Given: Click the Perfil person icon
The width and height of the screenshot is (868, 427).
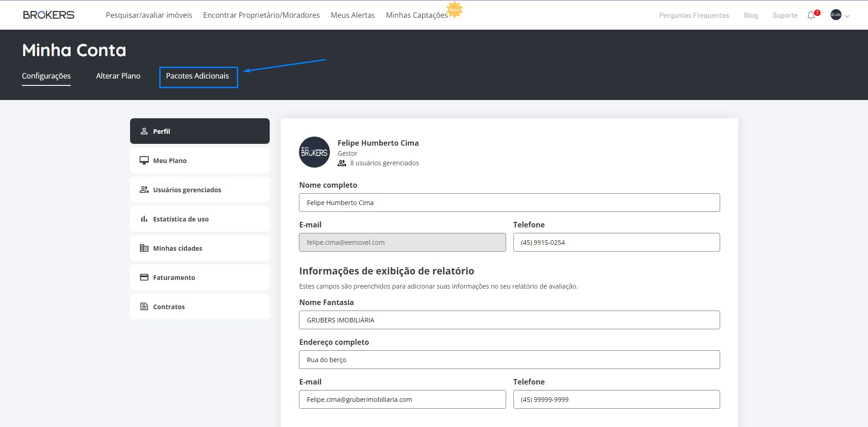Looking at the screenshot, I should click(x=144, y=131).
